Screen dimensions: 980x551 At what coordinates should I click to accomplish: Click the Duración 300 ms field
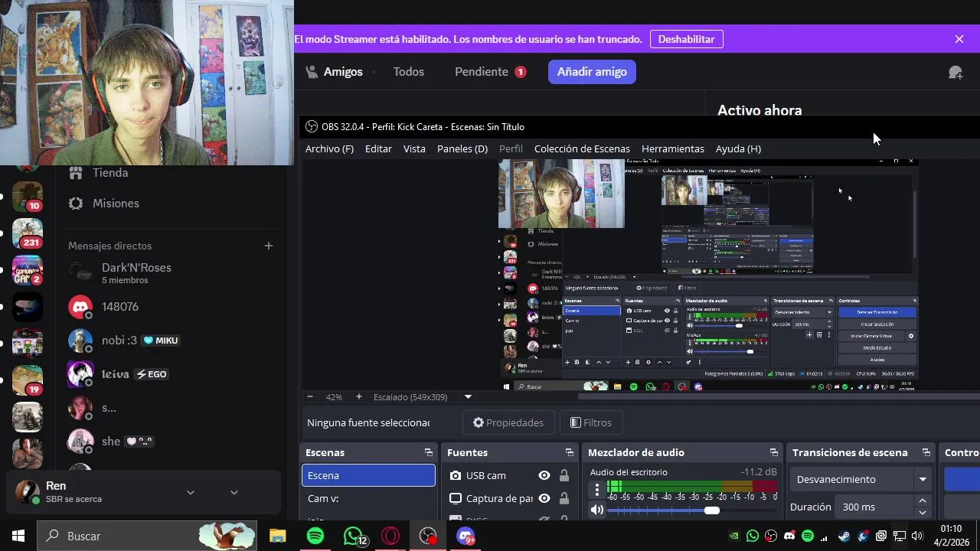click(x=875, y=507)
